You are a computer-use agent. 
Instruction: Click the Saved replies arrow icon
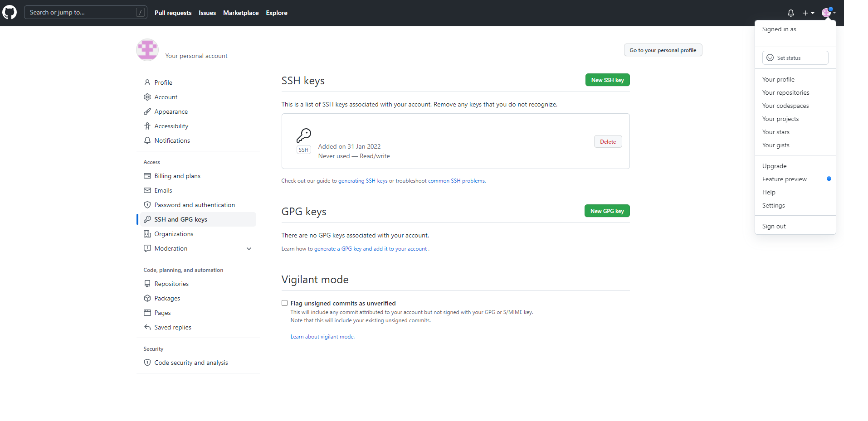[147, 327]
